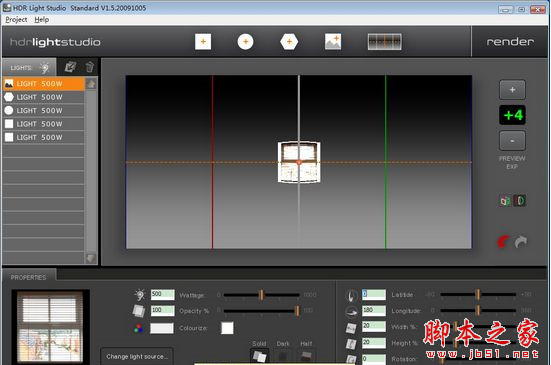Open the Project menu
This screenshot has width=551, height=365.
[16, 20]
